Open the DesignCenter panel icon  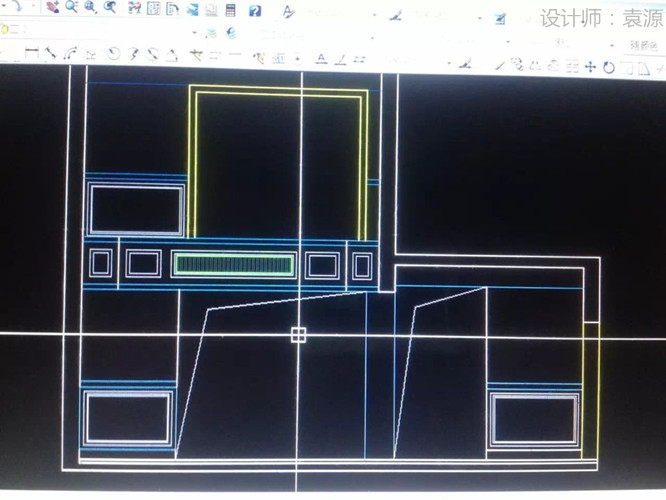pyautogui.click(x=154, y=9)
